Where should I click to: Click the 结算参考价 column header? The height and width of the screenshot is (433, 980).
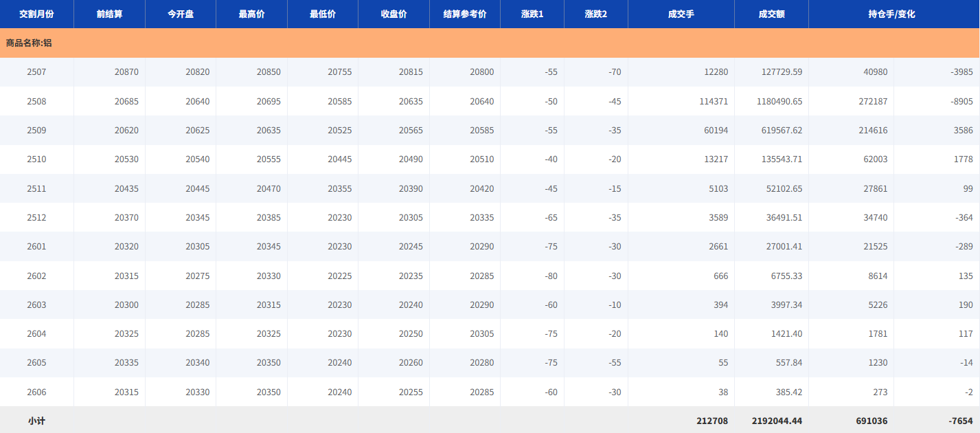464,14
